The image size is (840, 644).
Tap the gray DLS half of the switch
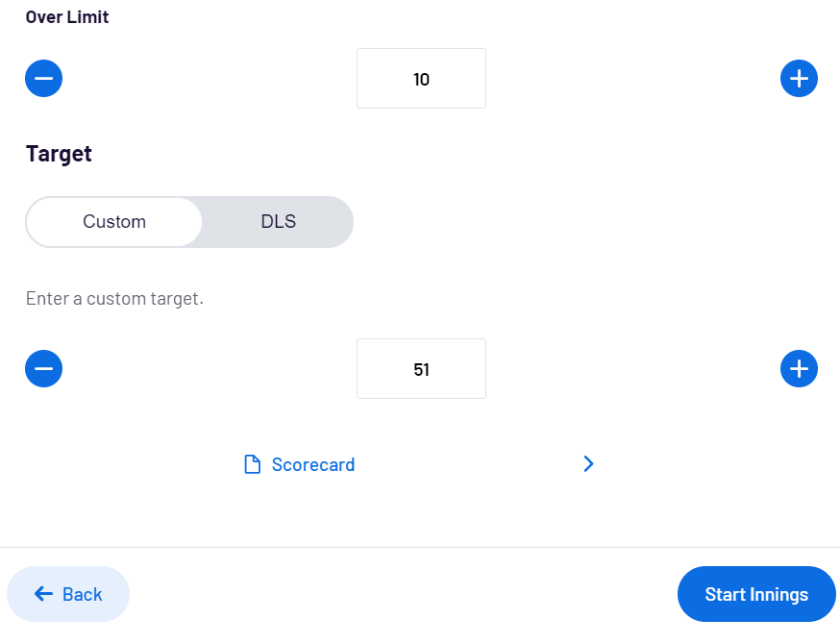[278, 222]
